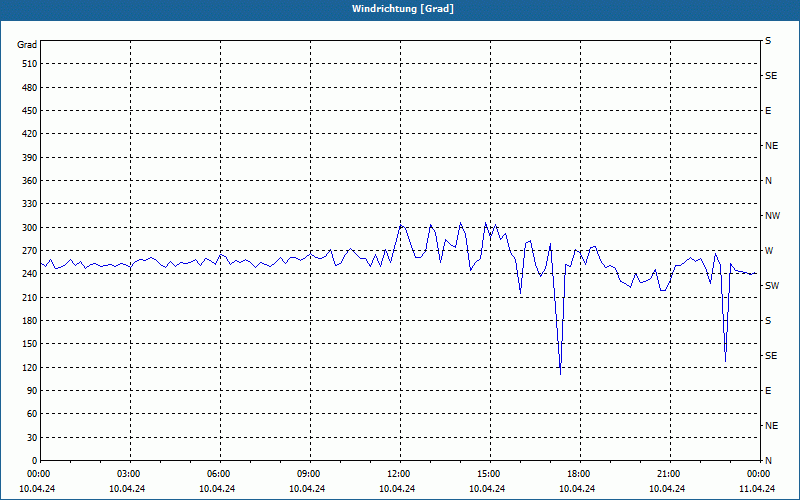Click the 21:00 time label
The width and height of the screenshot is (800, 500).
[668, 474]
